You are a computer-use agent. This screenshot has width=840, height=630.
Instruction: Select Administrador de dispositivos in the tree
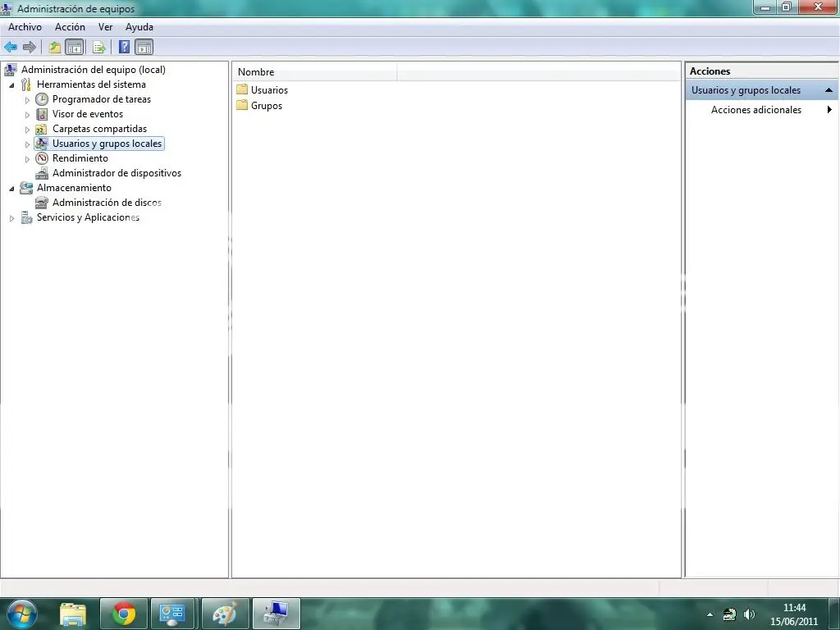116,173
